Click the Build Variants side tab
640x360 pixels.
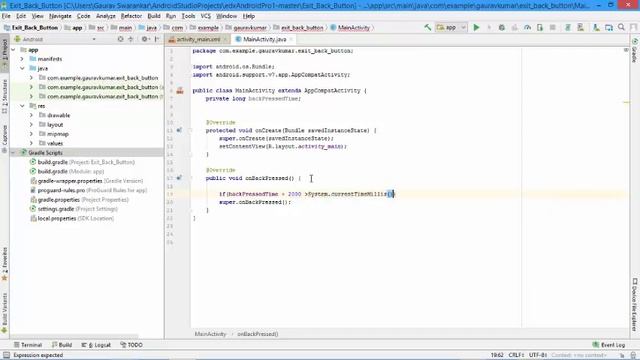coord(4,313)
